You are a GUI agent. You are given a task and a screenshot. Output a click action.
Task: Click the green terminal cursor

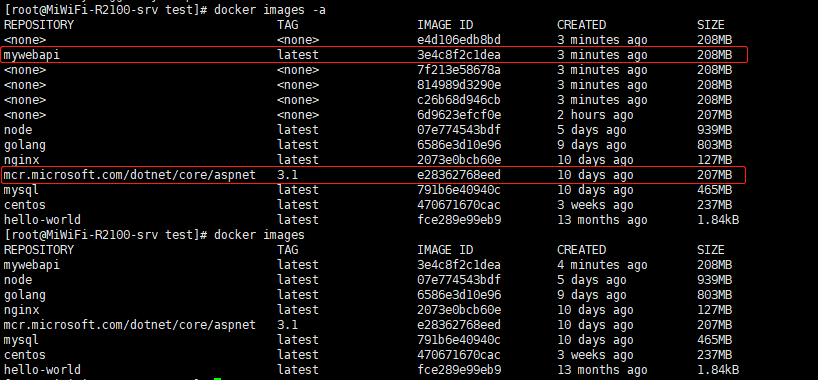(x=218, y=378)
